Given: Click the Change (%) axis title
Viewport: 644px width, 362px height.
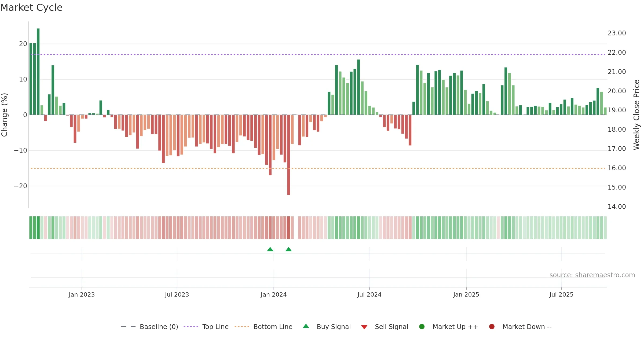Looking at the screenshot, I should pyautogui.click(x=4, y=115).
